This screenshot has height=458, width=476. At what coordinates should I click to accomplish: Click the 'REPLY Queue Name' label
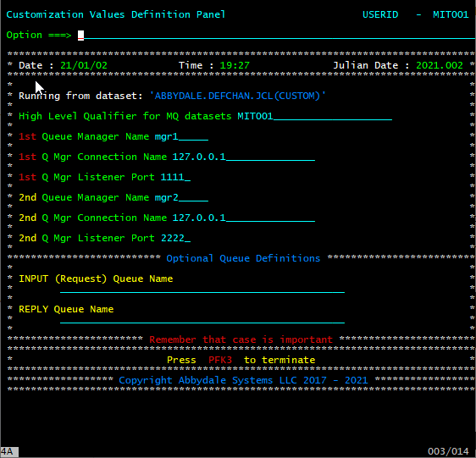pos(66,309)
